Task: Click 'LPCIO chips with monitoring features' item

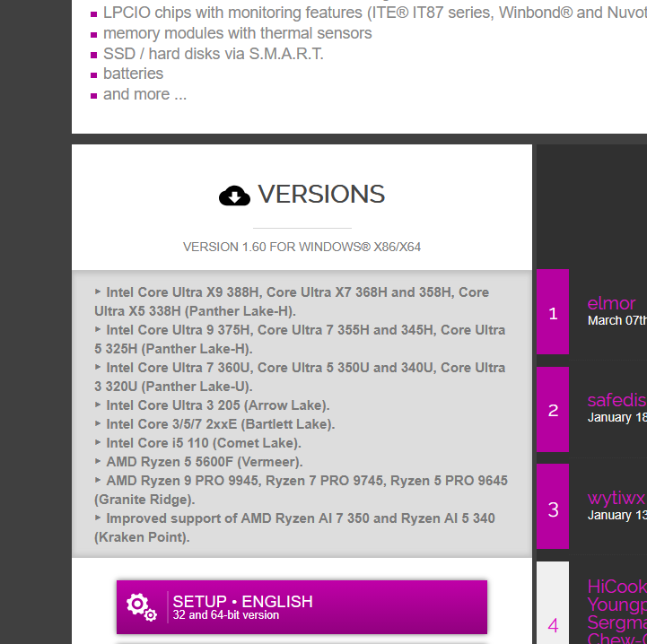Action: click(x=375, y=13)
